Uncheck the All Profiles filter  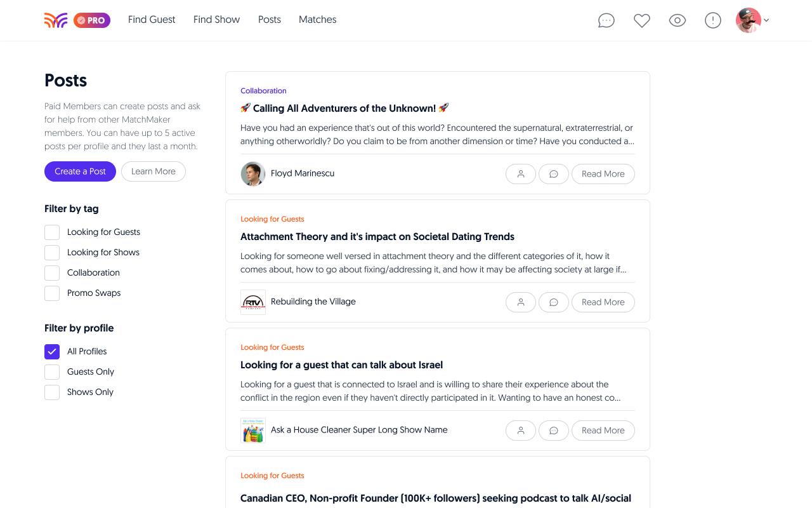click(x=52, y=352)
